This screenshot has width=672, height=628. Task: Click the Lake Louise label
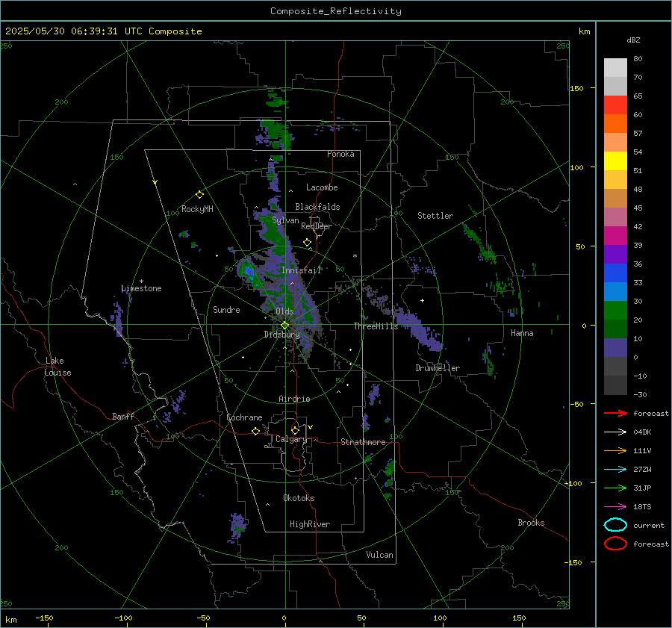click(57, 367)
